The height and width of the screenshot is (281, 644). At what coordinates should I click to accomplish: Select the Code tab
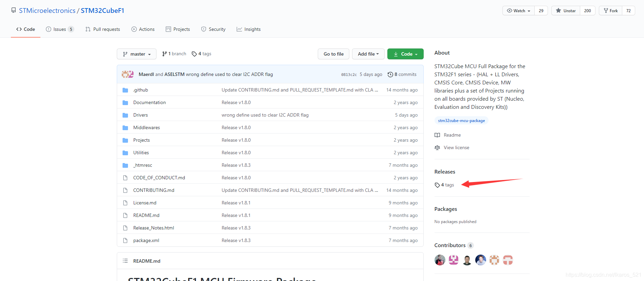[25, 29]
